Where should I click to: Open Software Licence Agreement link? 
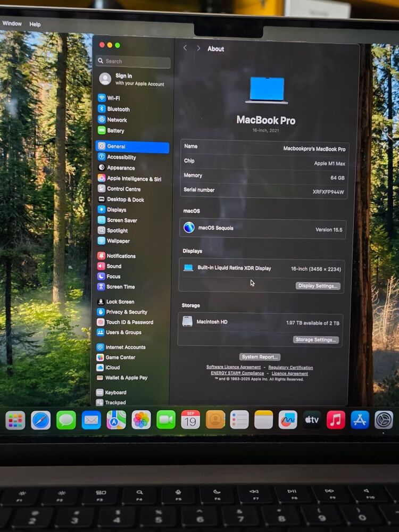click(x=234, y=367)
